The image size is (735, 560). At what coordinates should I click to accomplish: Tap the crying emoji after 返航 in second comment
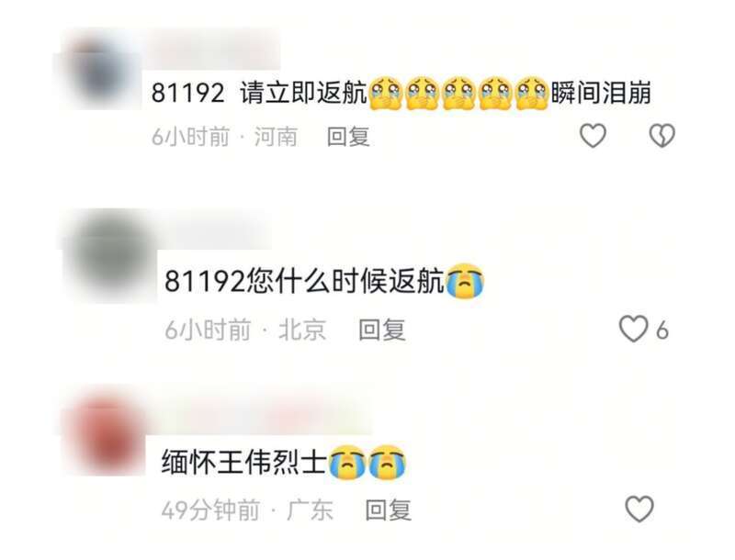click(465, 282)
